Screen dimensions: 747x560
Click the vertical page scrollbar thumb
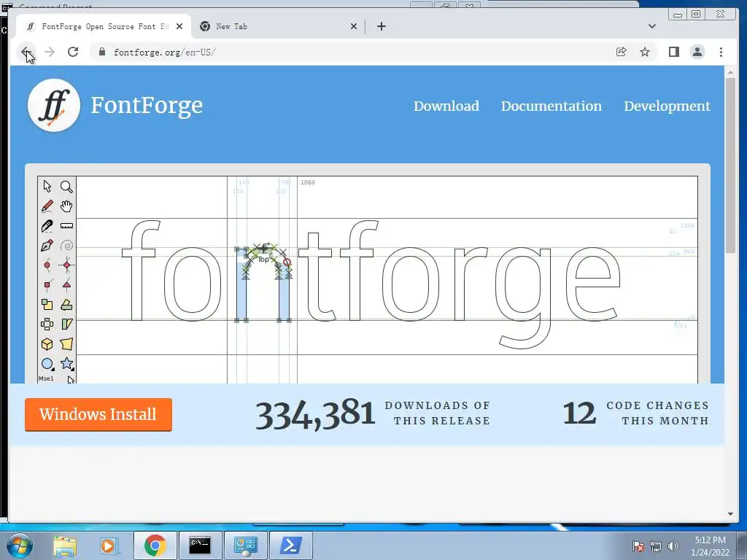tap(730, 166)
